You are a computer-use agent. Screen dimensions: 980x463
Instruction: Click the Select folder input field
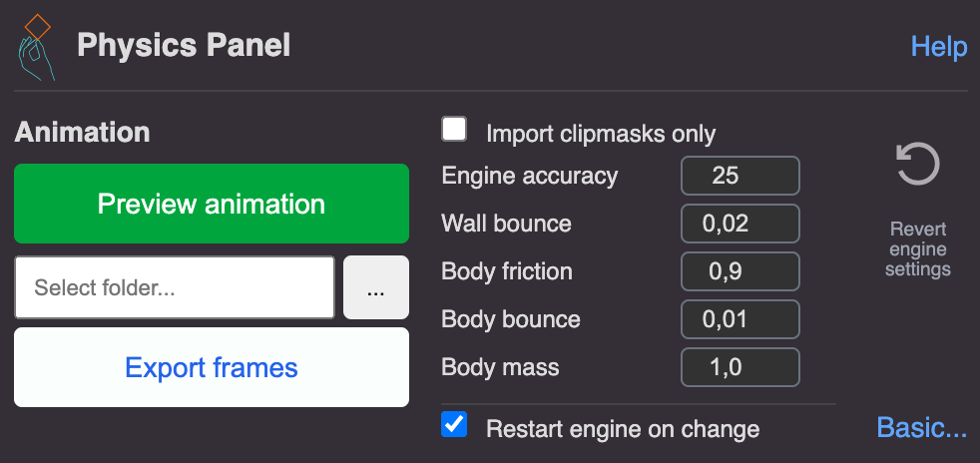coord(175,288)
